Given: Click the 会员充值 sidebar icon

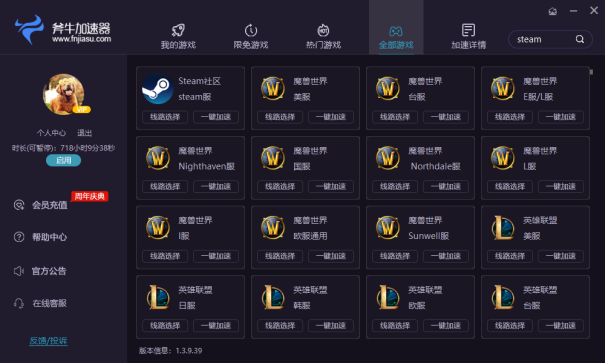Looking at the screenshot, I should pos(19,205).
